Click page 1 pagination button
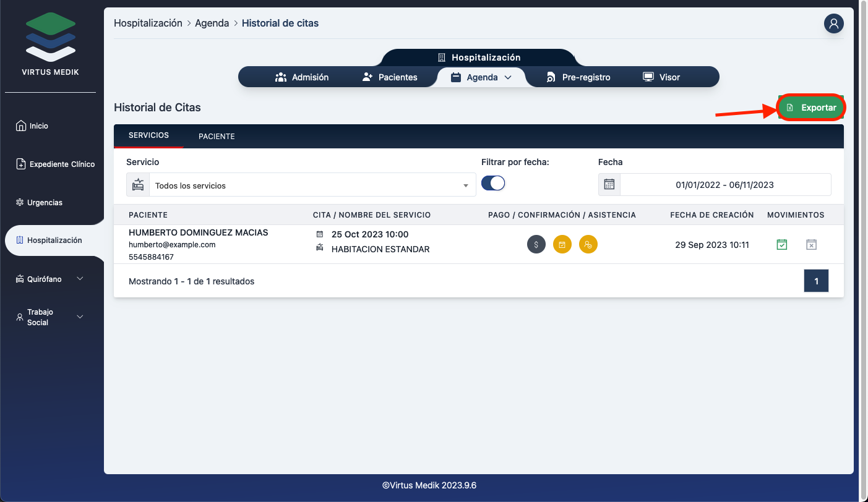 coord(815,281)
